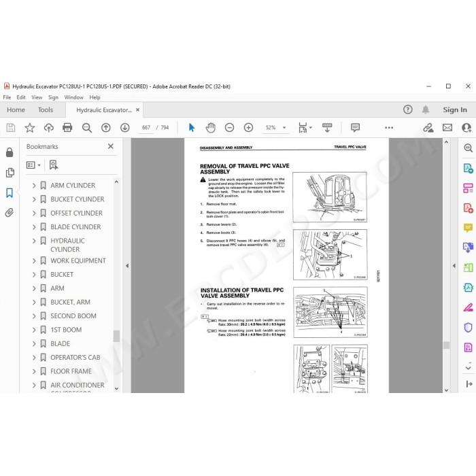This screenshot has width=476, height=476.
Task: Add the document to starred files
Action: click(x=30, y=128)
